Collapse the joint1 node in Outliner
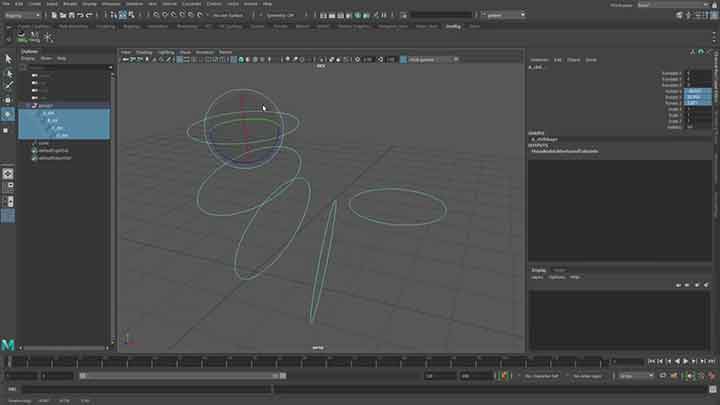 click(28, 106)
